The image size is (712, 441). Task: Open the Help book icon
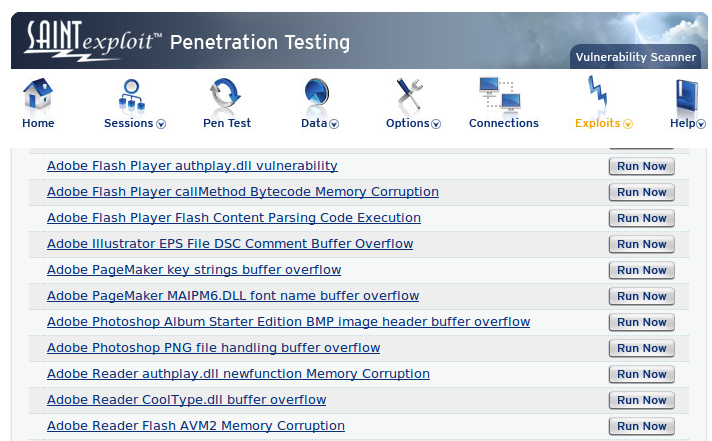tap(686, 96)
